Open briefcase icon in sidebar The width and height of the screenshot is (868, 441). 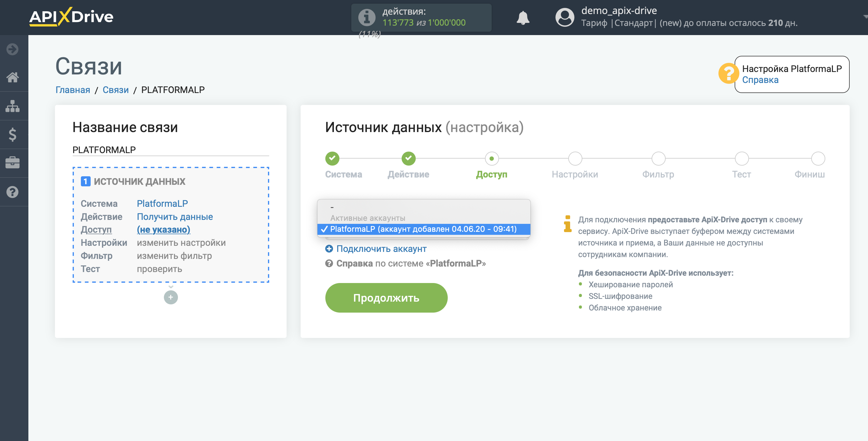click(x=13, y=163)
